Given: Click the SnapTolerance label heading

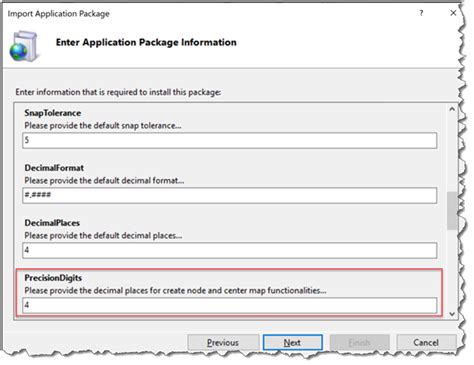Looking at the screenshot, I should point(53,113).
